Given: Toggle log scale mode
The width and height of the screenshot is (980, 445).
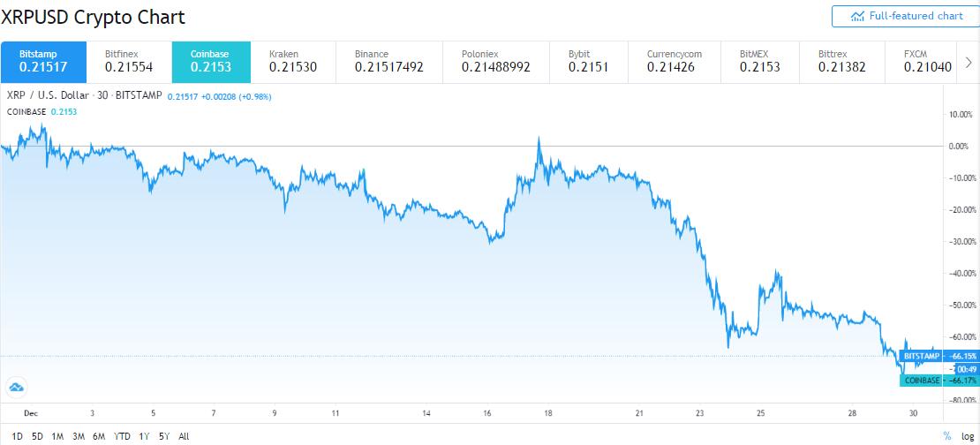Looking at the screenshot, I should [968, 436].
